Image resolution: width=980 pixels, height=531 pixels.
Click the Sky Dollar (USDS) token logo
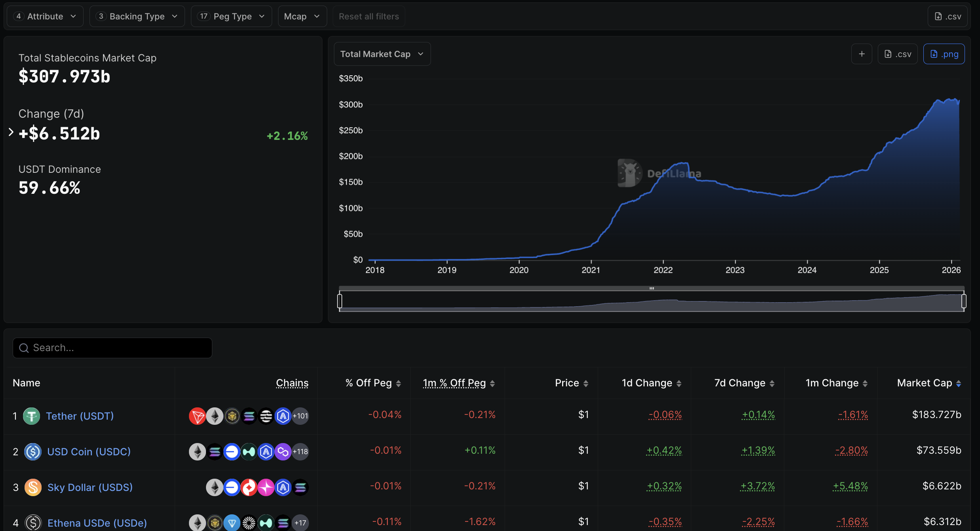pyautogui.click(x=33, y=487)
